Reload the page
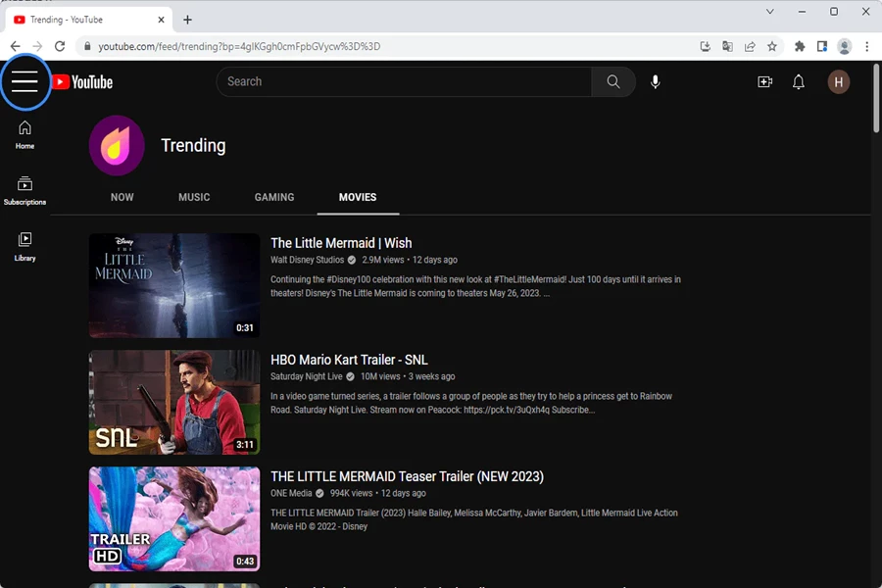The width and height of the screenshot is (882, 588). click(60, 46)
